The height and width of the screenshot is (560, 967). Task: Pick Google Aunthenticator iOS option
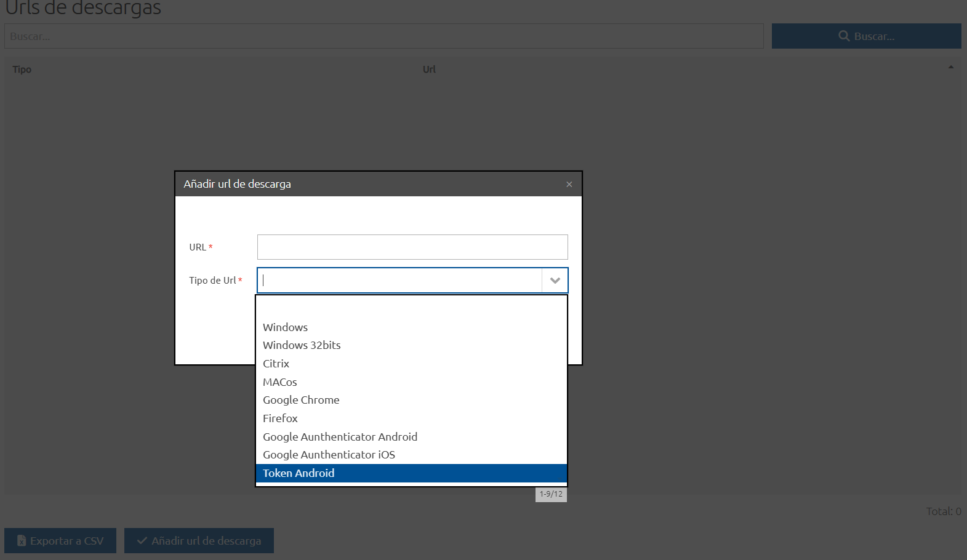point(411,455)
